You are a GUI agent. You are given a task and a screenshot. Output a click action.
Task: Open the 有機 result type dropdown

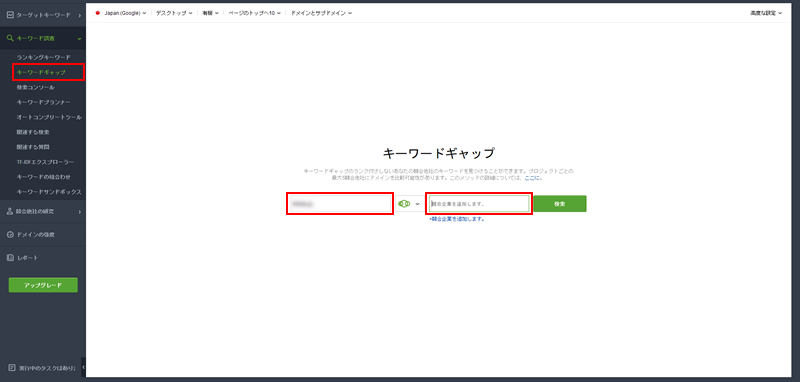tap(210, 13)
